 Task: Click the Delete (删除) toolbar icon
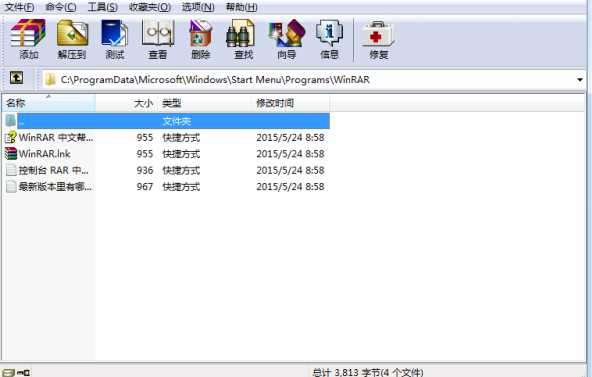pyautogui.click(x=200, y=39)
